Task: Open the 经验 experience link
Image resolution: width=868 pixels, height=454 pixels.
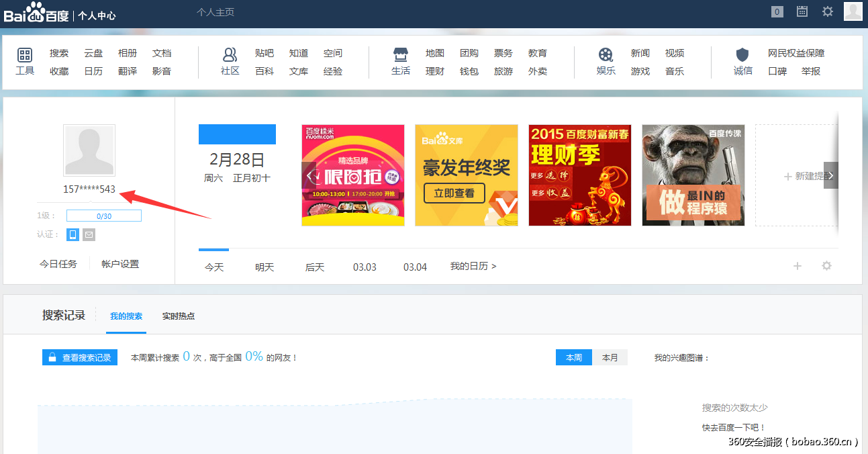Action: click(x=333, y=71)
